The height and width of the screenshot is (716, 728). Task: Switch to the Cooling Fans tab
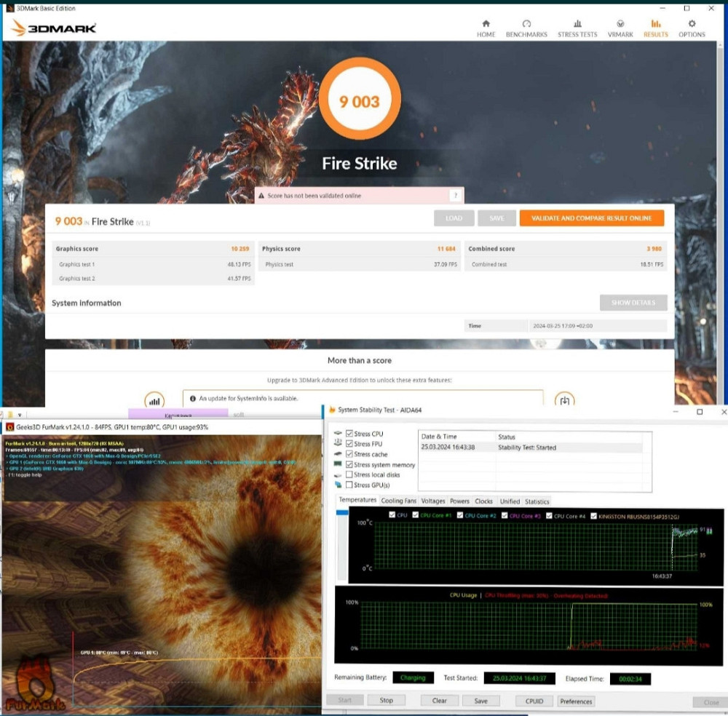[x=399, y=501]
